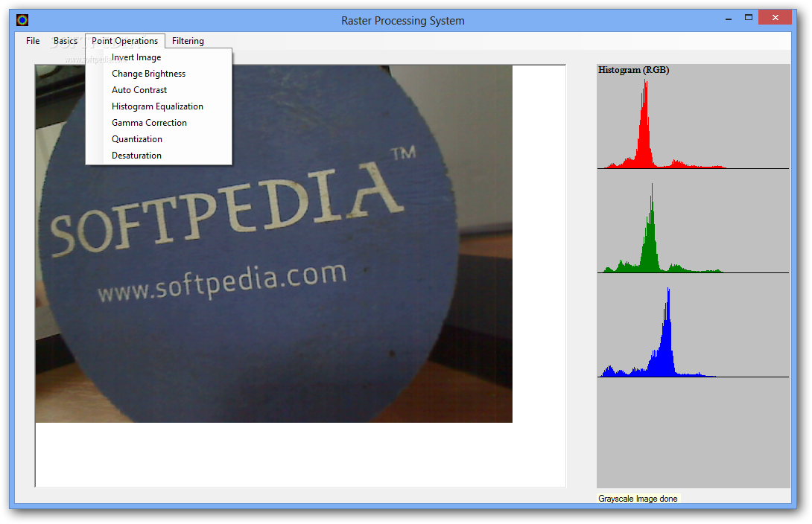The image size is (812, 524).
Task: Select Change Brightness menu entry
Action: (159, 74)
